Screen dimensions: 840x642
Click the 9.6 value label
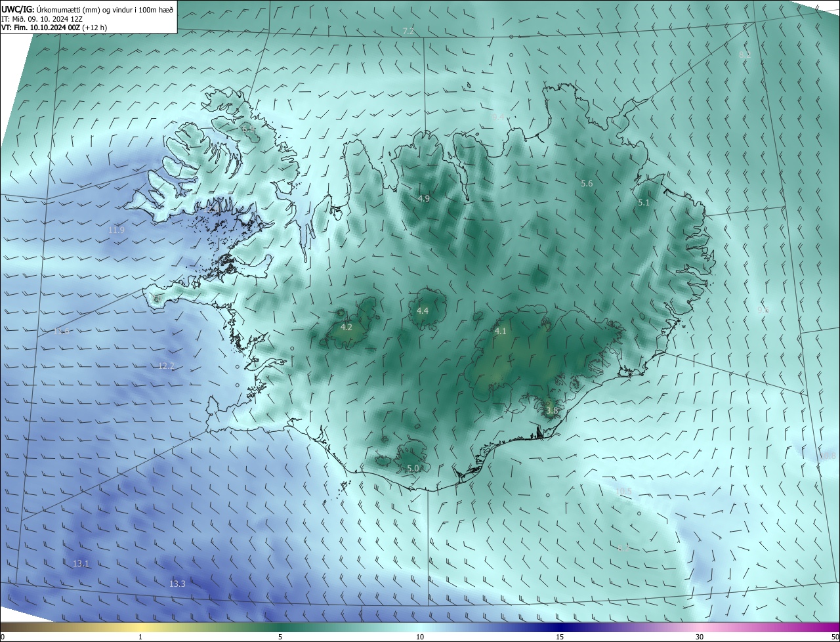coord(763,310)
